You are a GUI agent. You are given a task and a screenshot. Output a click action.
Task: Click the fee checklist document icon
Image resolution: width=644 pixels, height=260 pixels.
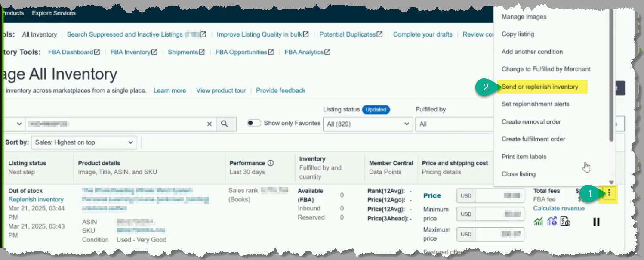(x=565, y=222)
